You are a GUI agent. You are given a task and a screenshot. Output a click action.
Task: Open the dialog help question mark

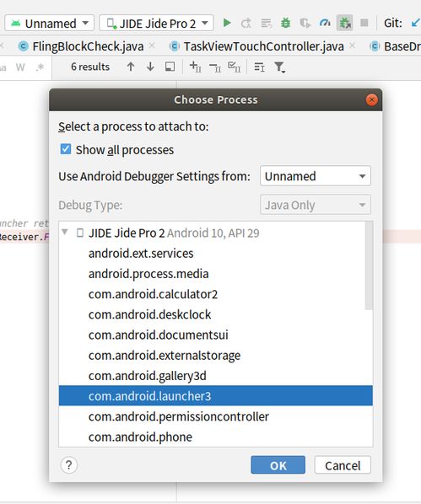69,464
